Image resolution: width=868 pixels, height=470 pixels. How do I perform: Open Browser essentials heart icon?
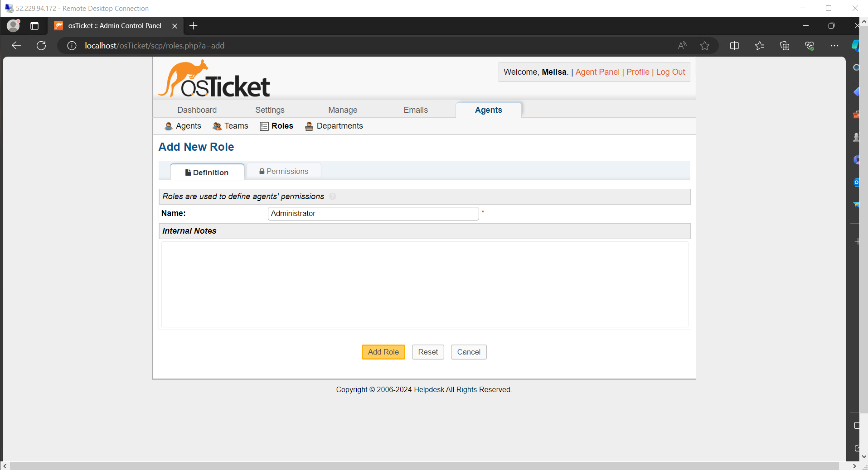810,45
